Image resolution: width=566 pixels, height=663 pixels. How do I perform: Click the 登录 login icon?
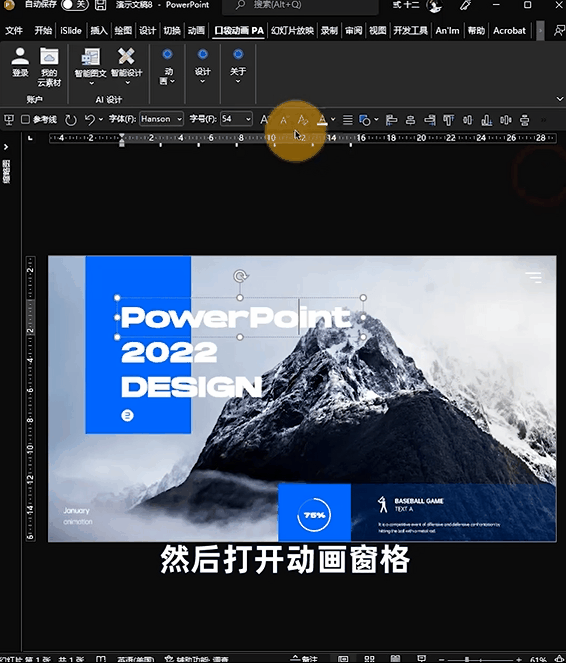click(20, 63)
